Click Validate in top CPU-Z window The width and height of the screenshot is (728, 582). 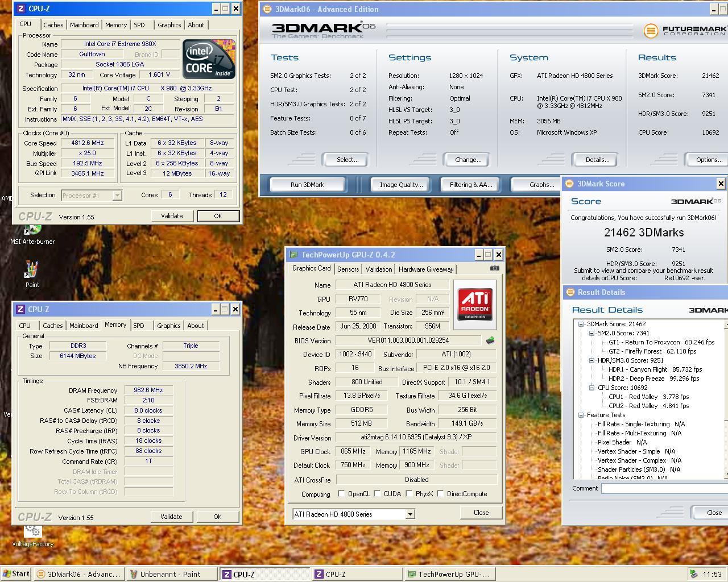[x=172, y=216]
